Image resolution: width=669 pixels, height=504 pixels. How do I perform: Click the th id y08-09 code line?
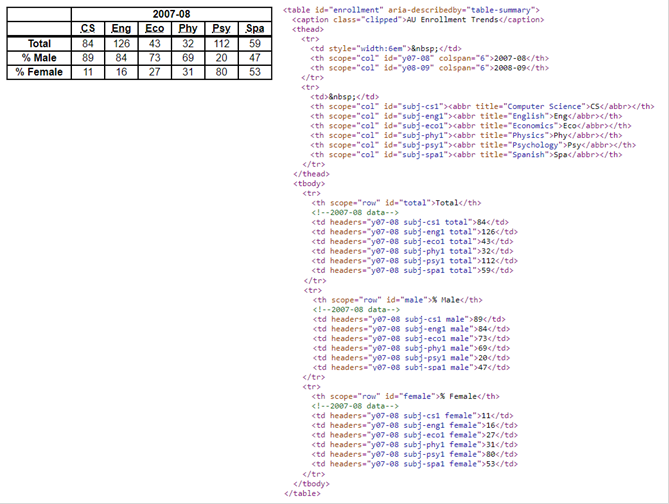click(430, 68)
